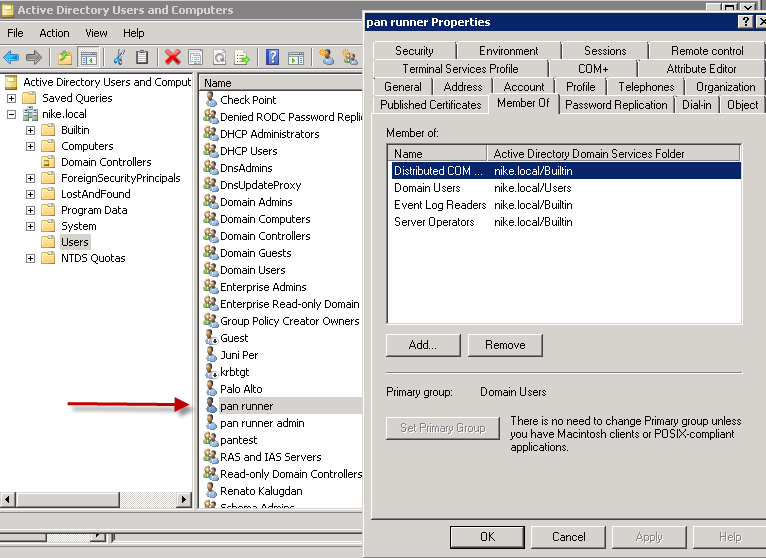Switch to the Account tab
The image size is (766, 558).
(x=524, y=87)
